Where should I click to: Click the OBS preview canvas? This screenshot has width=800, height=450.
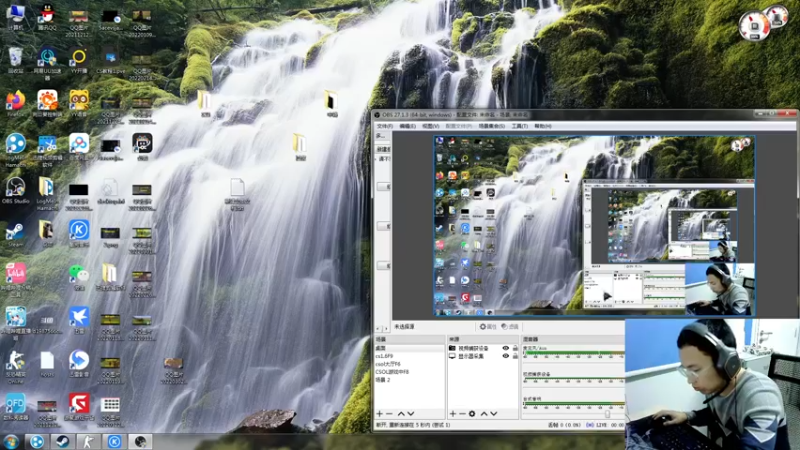pyautogui.click(x=594, y=226)
